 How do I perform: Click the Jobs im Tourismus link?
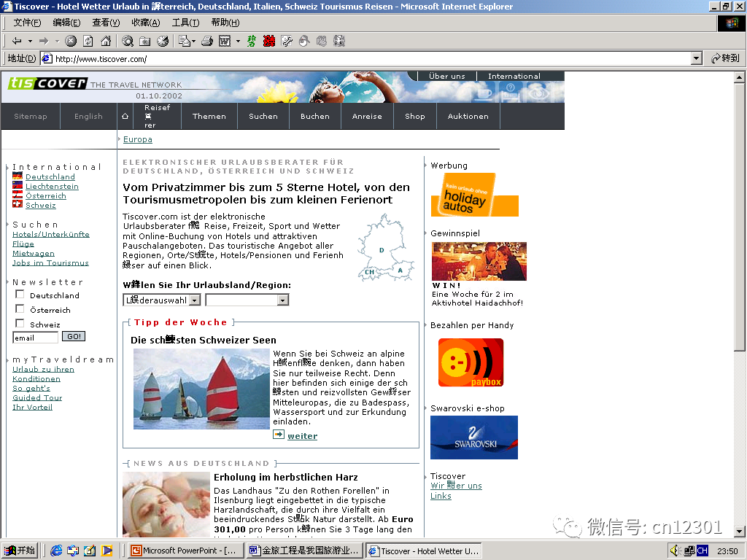pyautogui.click(x=50, y=262)
